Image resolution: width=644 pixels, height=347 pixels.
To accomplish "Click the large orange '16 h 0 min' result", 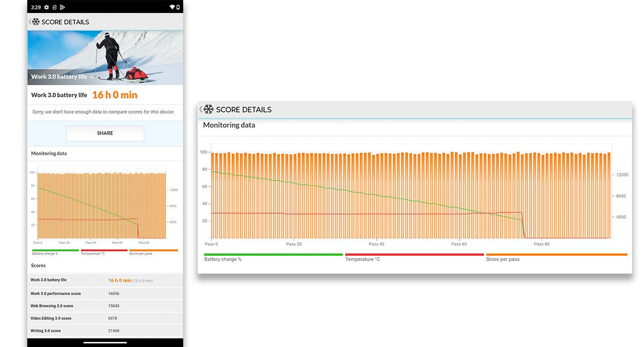I will [x=115, y=95].
